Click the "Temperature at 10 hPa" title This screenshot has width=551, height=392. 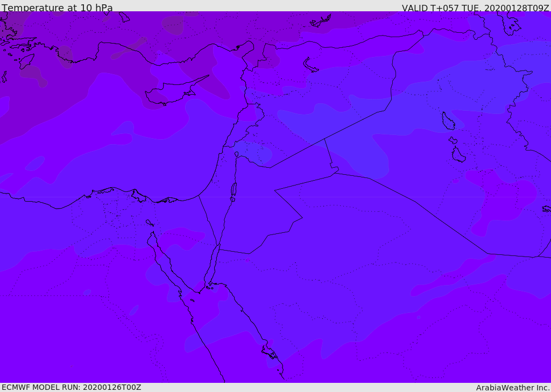pos(57,8)
